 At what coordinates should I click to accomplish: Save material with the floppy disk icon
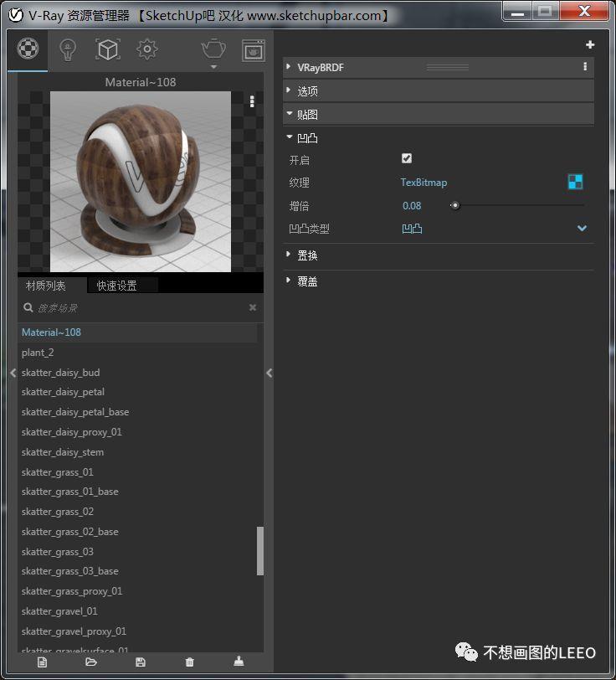[x=141, y=662]
